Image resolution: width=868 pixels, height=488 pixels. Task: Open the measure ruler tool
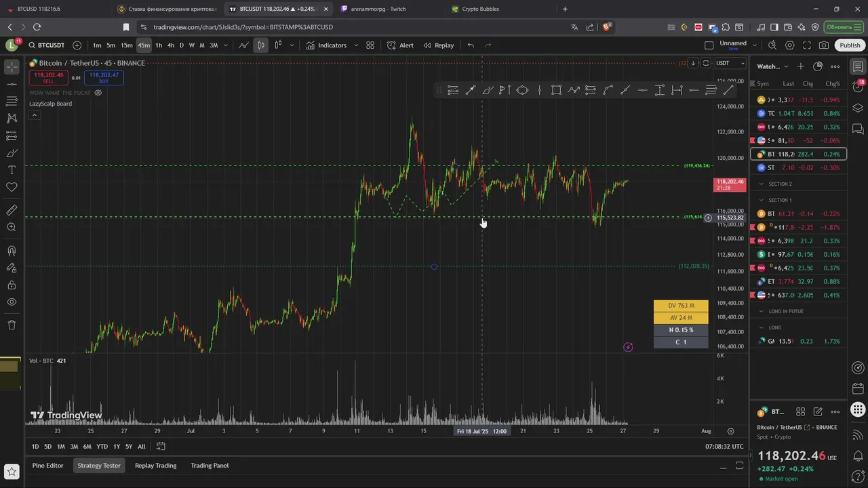point(12,210)
